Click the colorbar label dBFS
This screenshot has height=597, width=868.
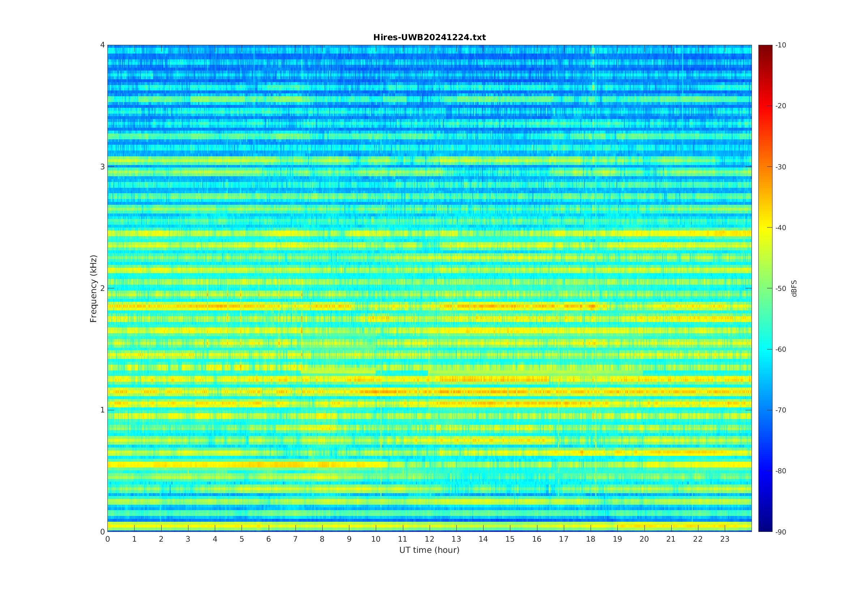click(x=794, y=288)
